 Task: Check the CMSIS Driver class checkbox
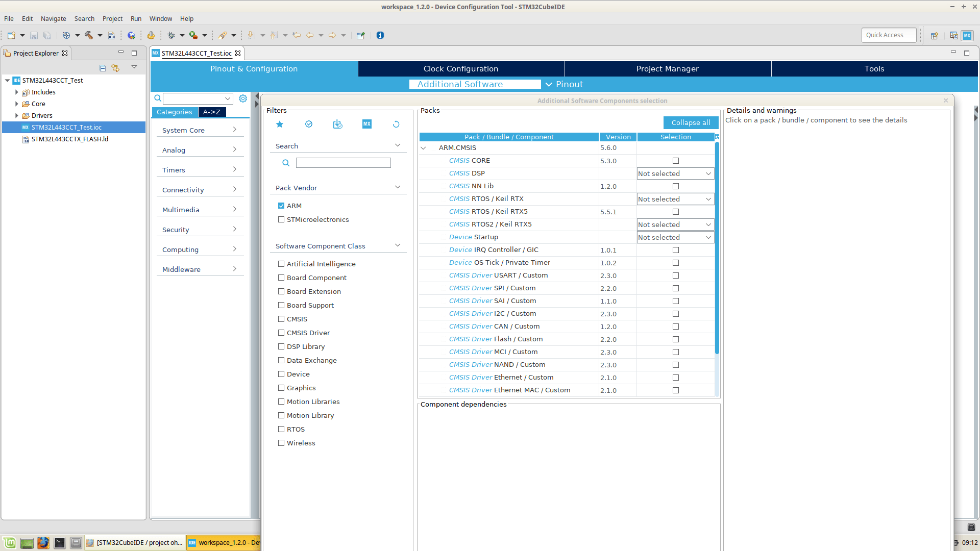pyautogui.click(x=281, y=333)
